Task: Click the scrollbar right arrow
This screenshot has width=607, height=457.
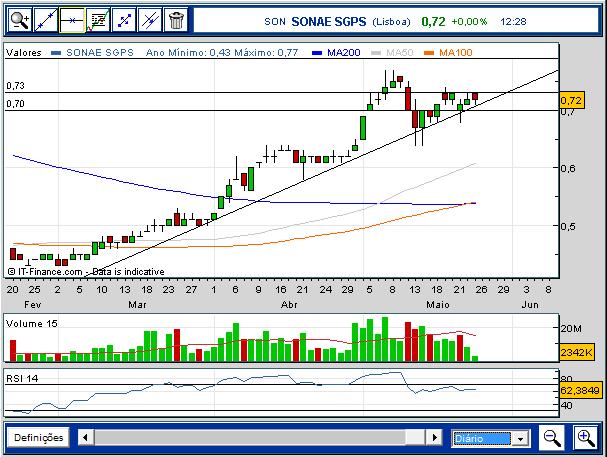Action: coord(434,438)
